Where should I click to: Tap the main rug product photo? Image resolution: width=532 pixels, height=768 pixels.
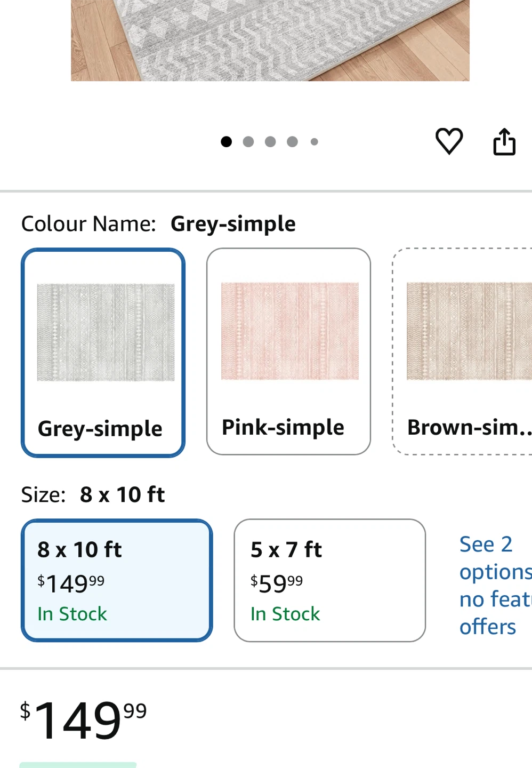click(270, 40)
